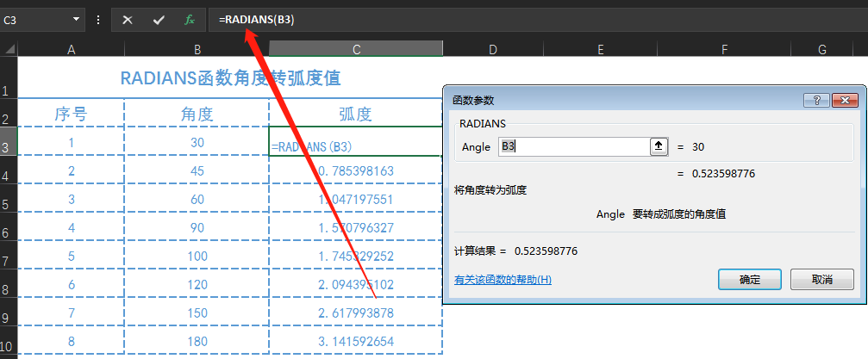This screenshot has height=359, width=868.
Task: Click the Angle input field containing B3
Action: pyautogui.click(x=574, y=146)
